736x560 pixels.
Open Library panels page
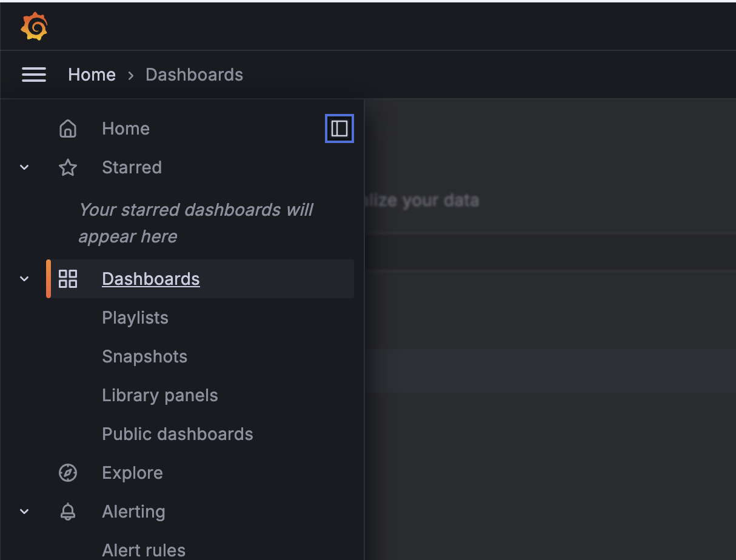[x=160, y=395]
